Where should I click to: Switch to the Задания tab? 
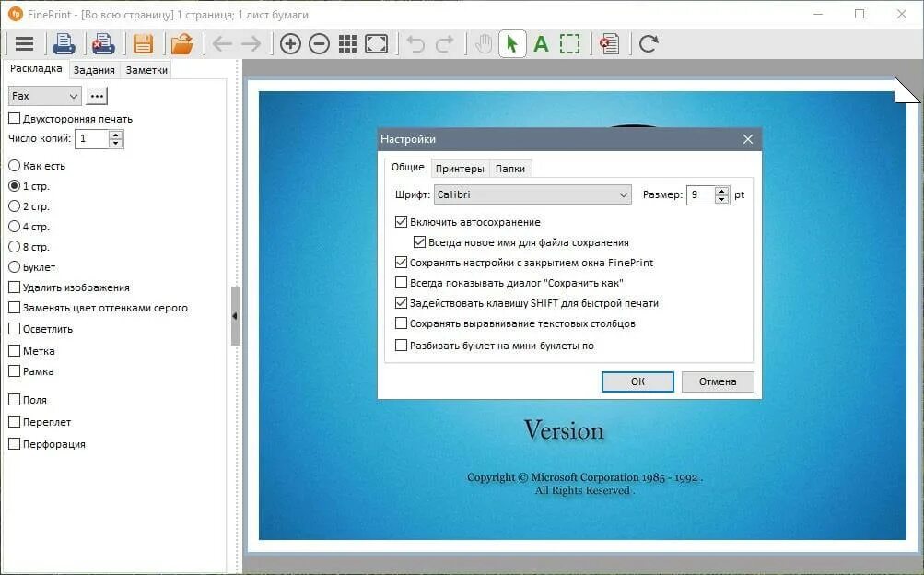(94, 70)
